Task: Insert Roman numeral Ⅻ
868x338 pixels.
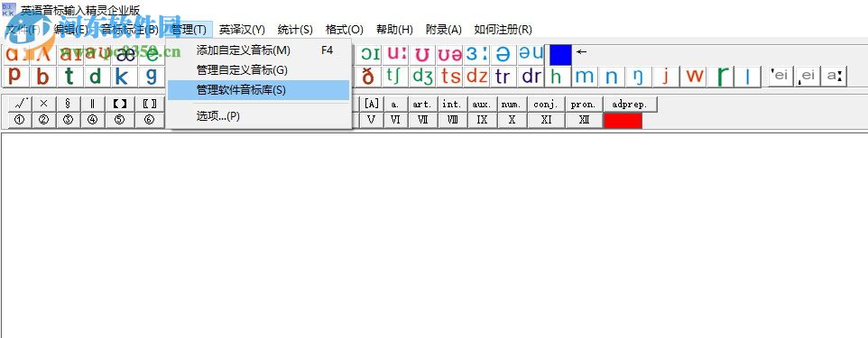Action: point(584,120)
